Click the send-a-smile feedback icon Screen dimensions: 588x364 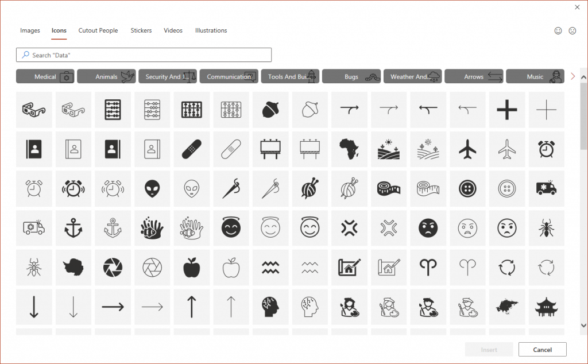coord(558,30)
